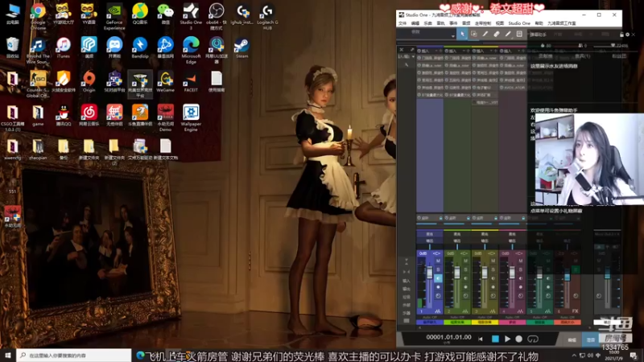644x362 pixels.
Task: Open the input selector of mixer channel 3
Action: tap(485, 234)
